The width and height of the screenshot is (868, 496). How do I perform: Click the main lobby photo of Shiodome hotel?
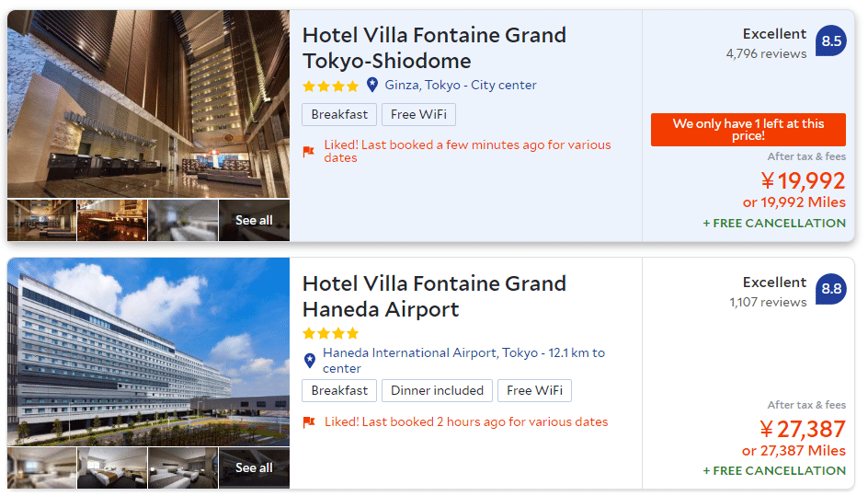[148, 104]
